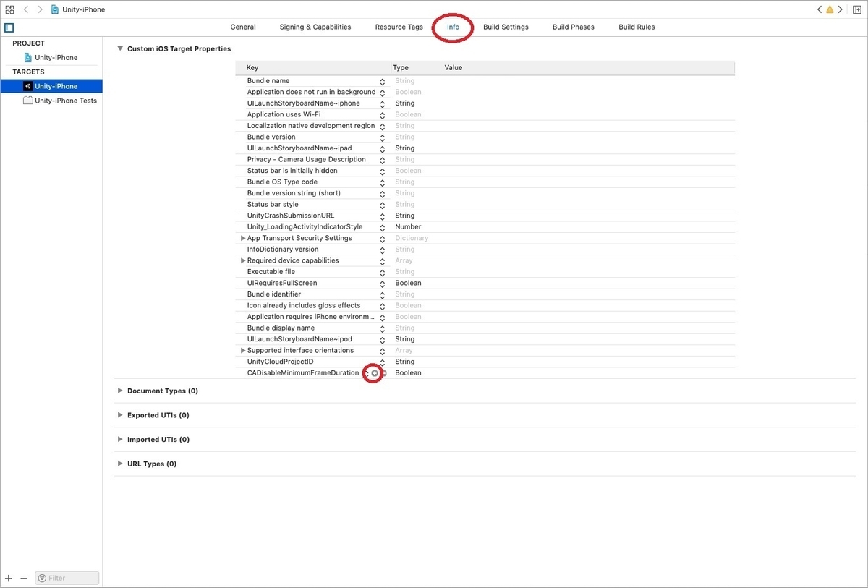The width and height of the screenshot is (868, 588).
Task: Select the Bundle version string (short) row
Action: coord(485,193)
